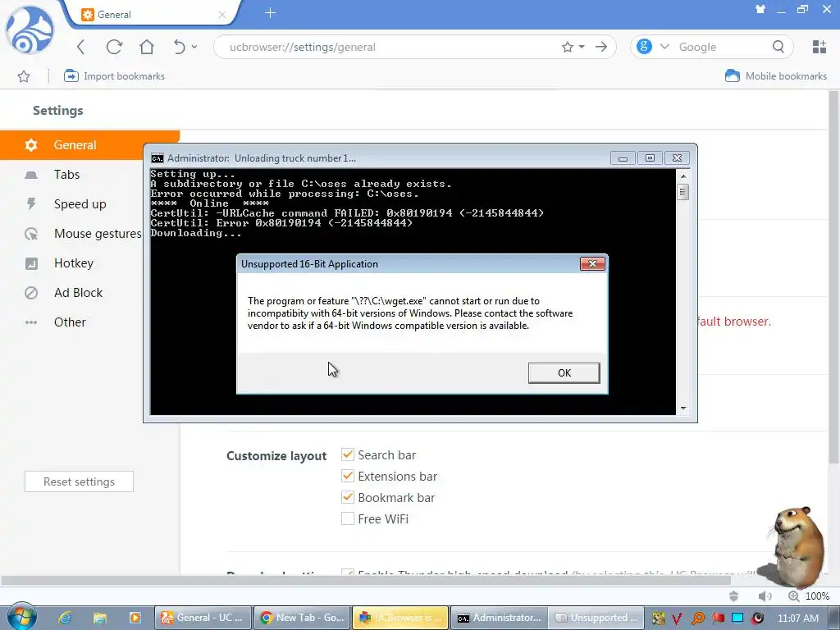Click the orange magnifier tray icon
The height and width of the screenshot is (630, 840).
click(697, 619)
